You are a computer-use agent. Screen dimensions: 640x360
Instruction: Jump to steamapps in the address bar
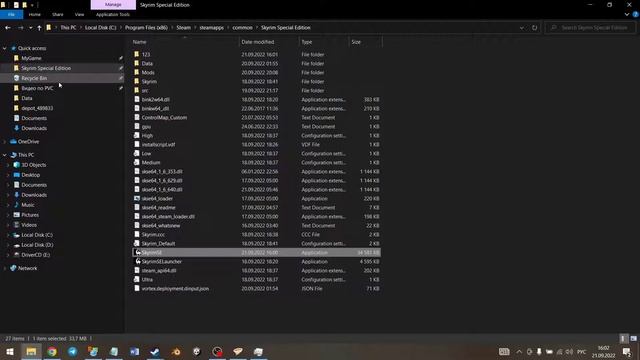211,28
